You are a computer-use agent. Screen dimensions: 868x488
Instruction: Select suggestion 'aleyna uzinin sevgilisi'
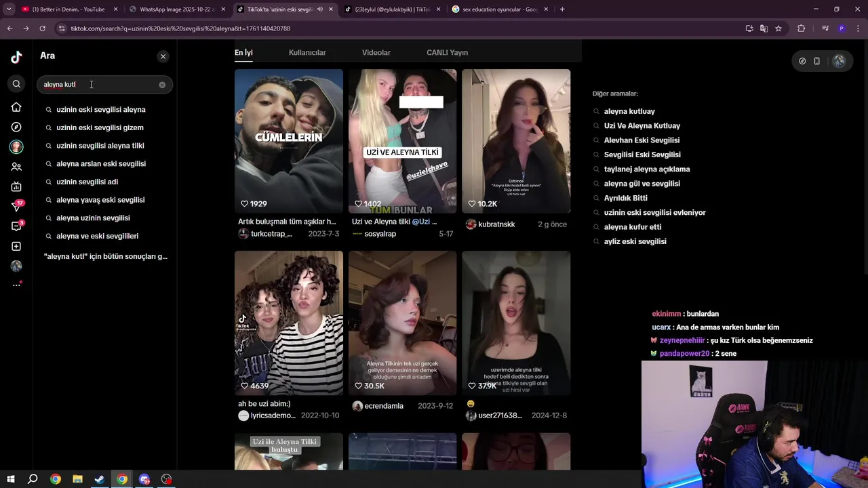[93, 218]
